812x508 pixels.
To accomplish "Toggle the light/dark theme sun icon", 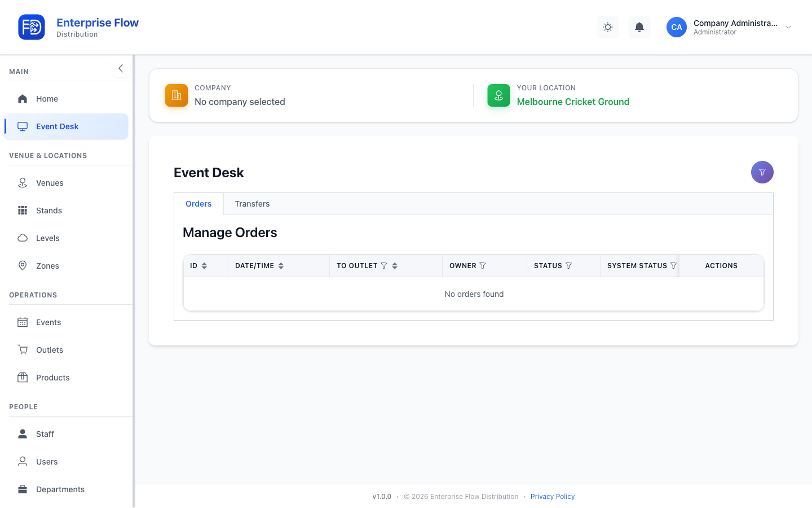I will pos(608,27).
